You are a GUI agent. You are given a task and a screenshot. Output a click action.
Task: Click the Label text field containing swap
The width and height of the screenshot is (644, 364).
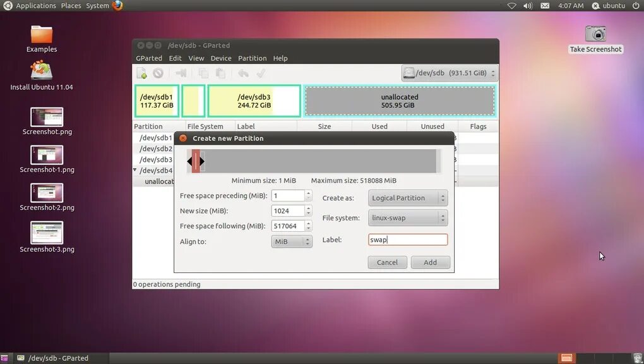[x=408, y=240]
